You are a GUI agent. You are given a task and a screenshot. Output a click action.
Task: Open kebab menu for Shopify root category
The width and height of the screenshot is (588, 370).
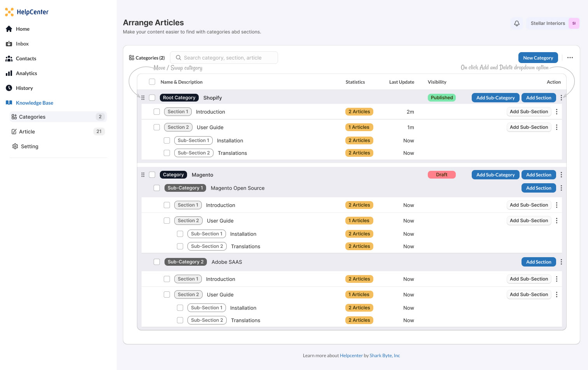point(561,98)
